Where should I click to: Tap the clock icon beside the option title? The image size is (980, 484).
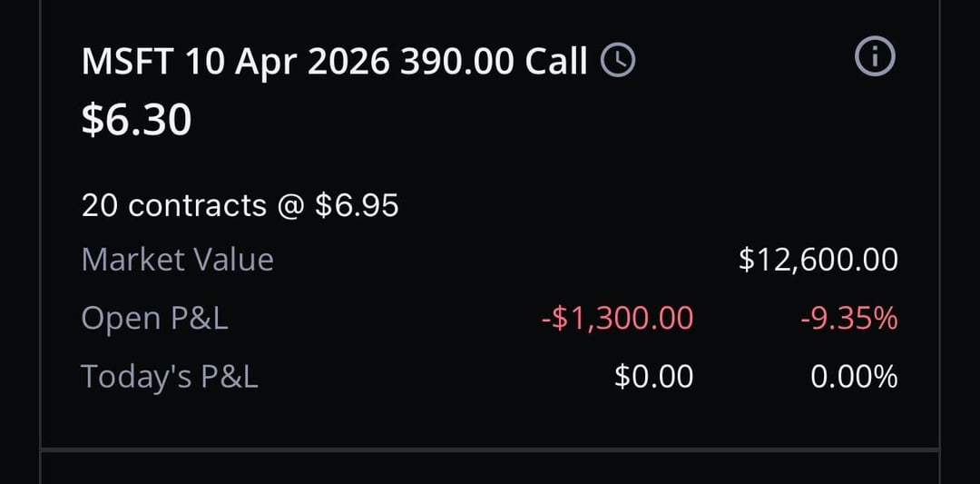click(619, 61)
